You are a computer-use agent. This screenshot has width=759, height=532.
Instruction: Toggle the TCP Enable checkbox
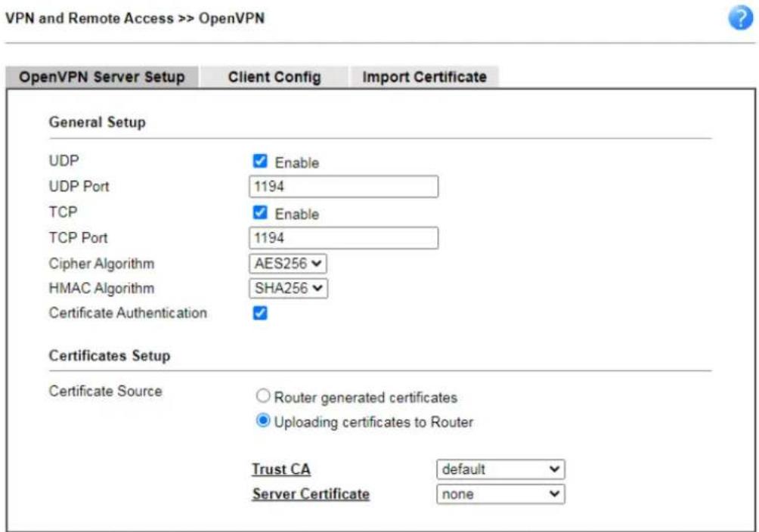coord(260,212)
